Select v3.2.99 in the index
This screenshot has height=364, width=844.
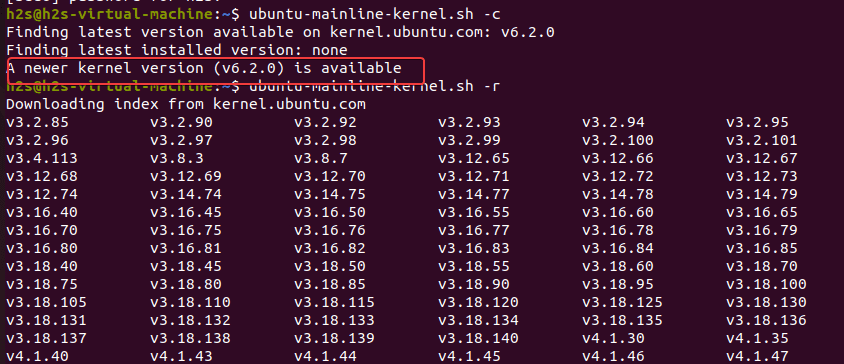469,141
